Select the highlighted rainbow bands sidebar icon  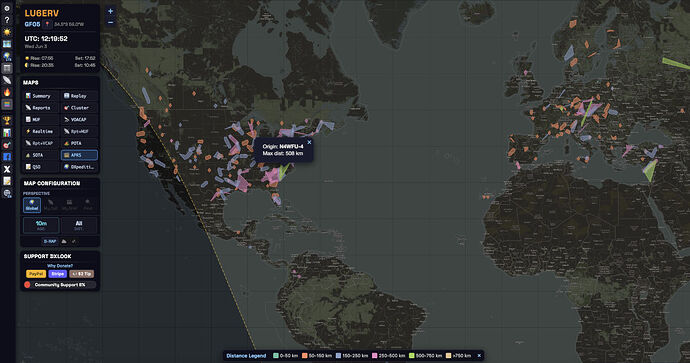click(x=7, y=104)
